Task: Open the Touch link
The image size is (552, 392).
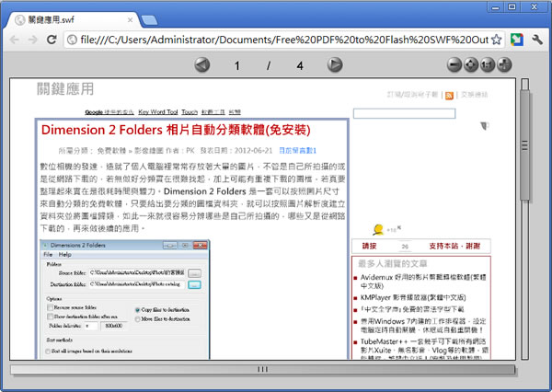Action: (190, 112)
